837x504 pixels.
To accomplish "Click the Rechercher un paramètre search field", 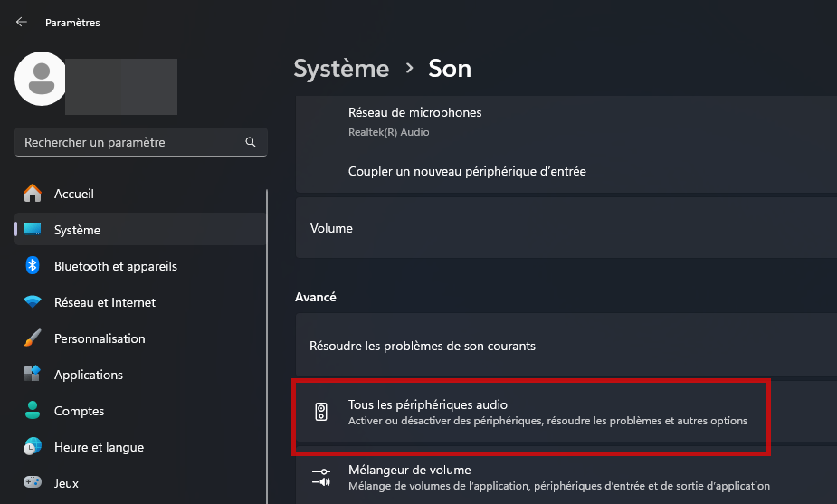I will (x=131, y=142).
